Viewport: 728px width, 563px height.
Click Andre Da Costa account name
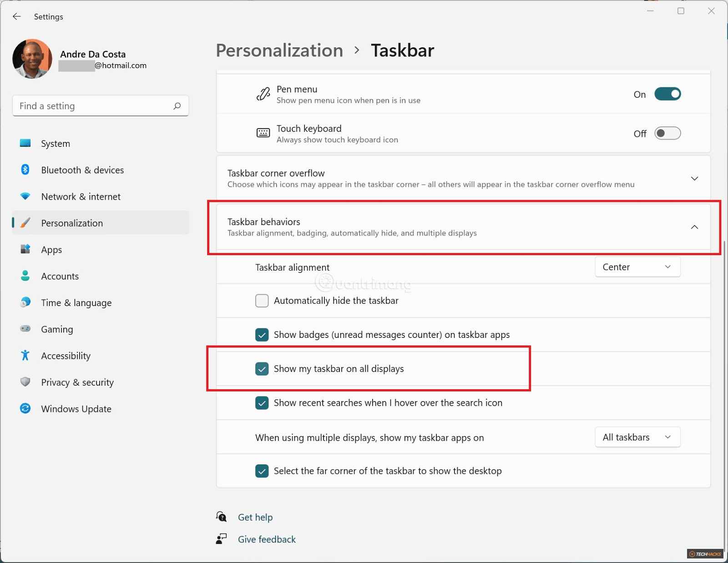point(93,54)
